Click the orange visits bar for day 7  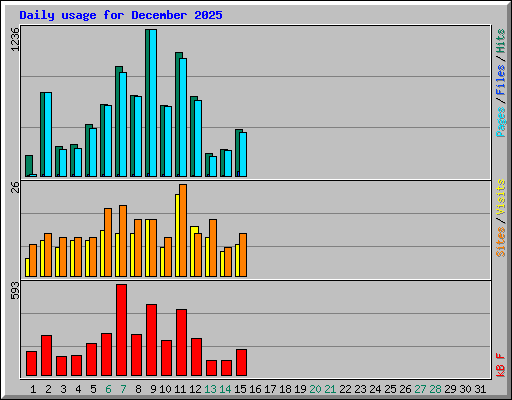pyautogui.click(x=123, y=241)
